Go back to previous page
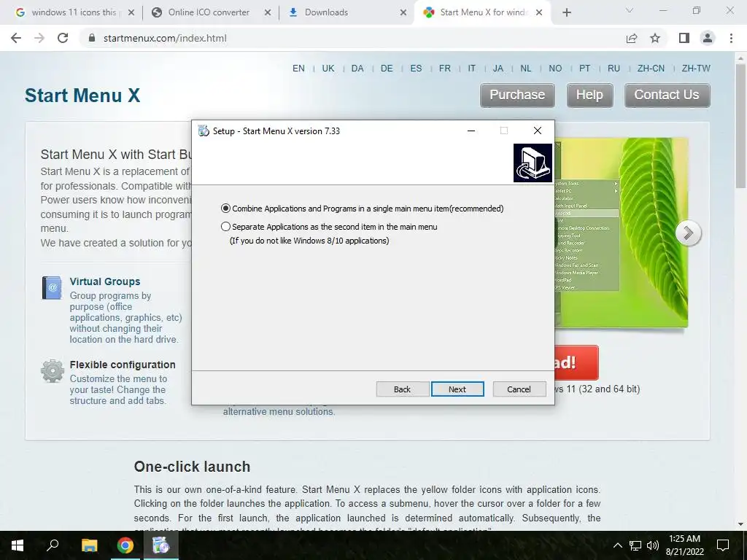747x560 pixels. [16, 38]
